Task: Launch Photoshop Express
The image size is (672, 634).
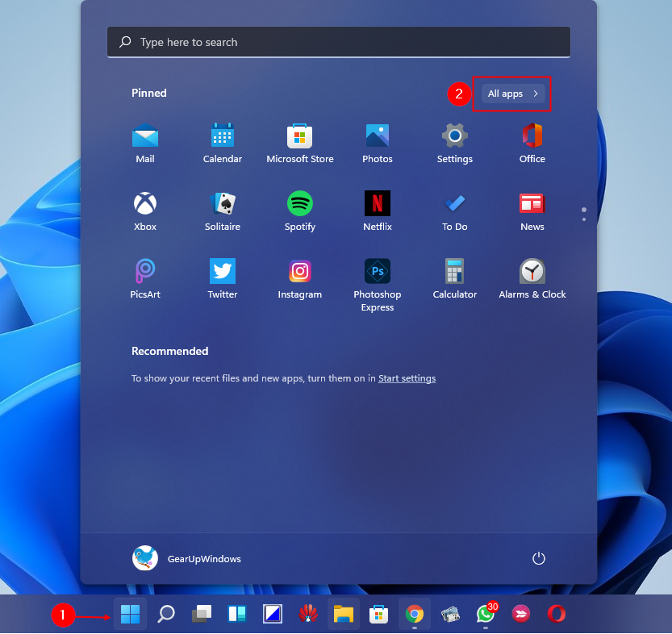Action: pyautogui.click(x=378, y=286)
